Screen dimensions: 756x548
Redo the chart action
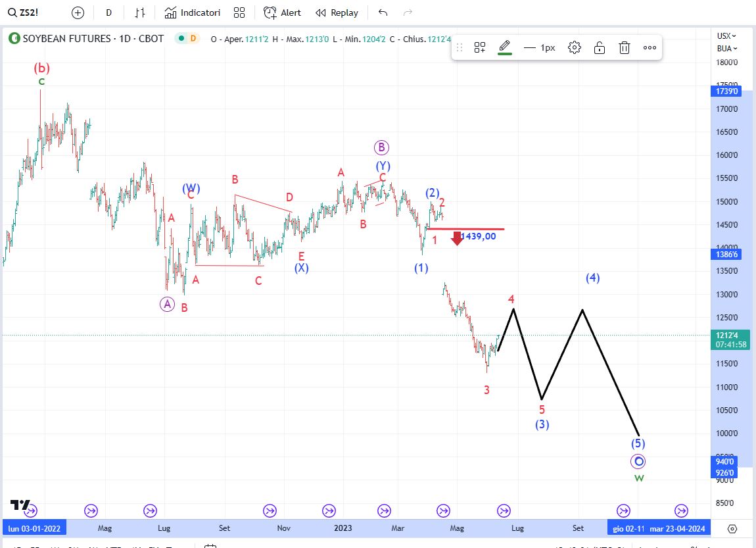[408, 13]
